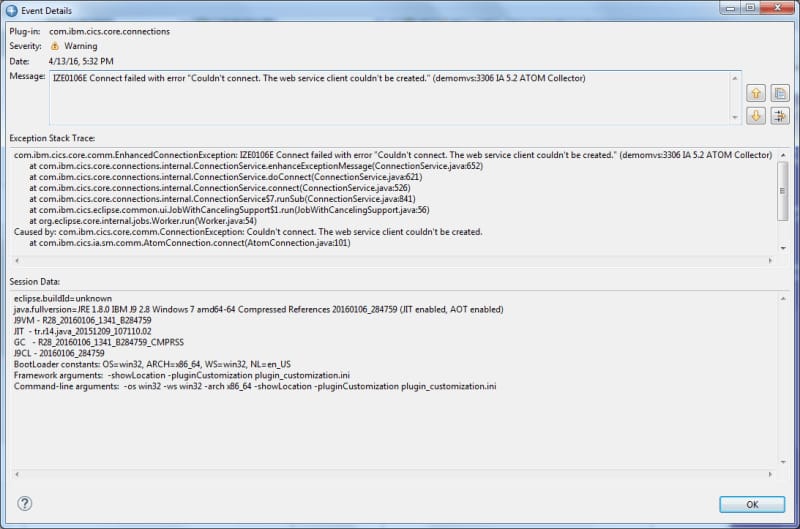Click the ConnectionService.connect java:526 line
This screenshot has width=800, height=529.
point(219,188)
